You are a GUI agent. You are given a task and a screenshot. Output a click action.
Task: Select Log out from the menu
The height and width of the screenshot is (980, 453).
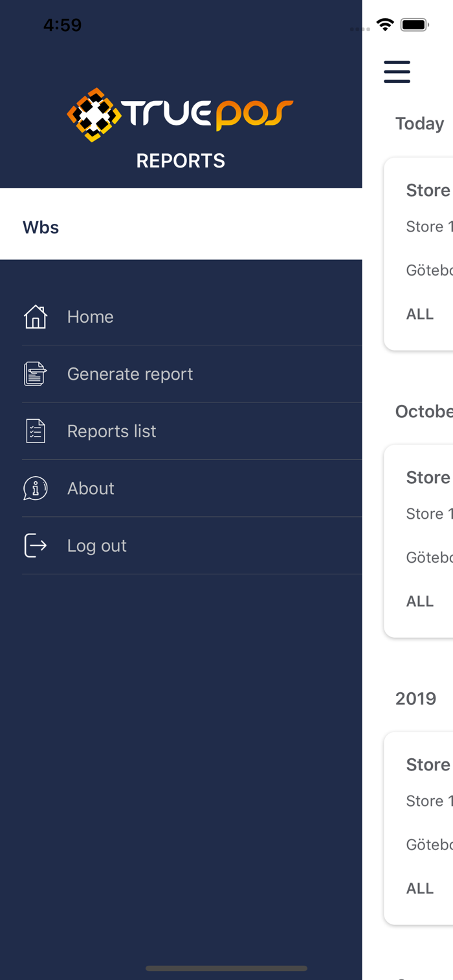tap(192, 545)
